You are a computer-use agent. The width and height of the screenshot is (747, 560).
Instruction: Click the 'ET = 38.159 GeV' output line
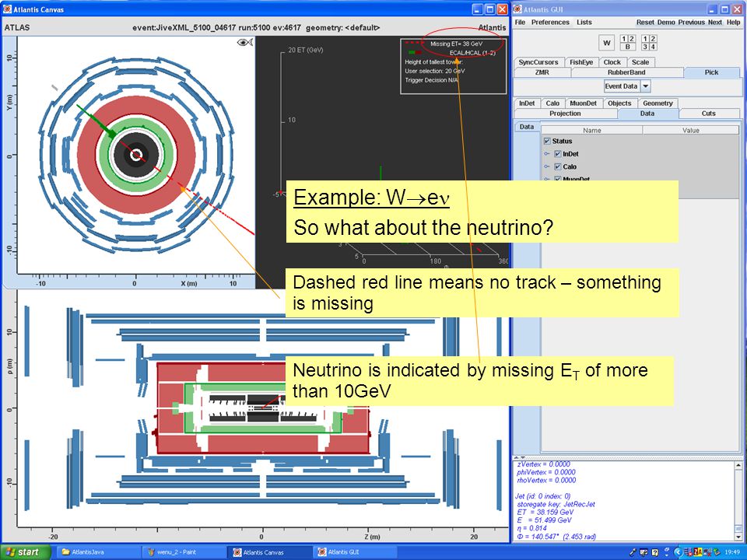click(545, 513)
